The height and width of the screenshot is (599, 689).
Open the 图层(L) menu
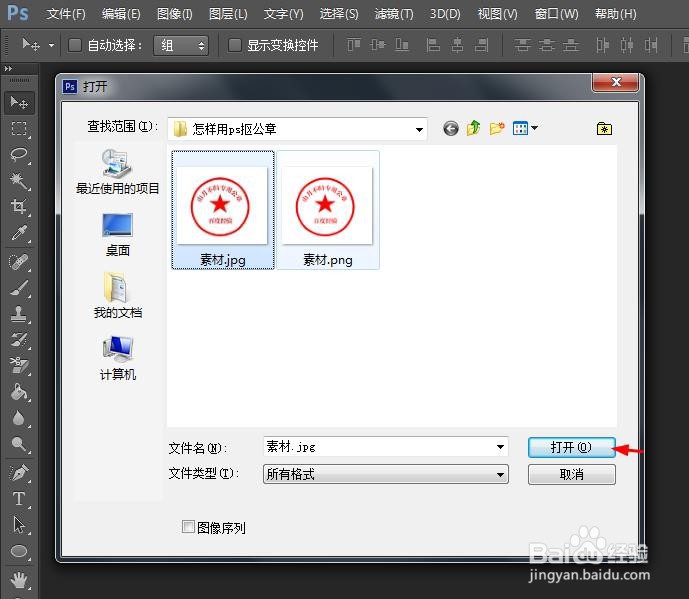(228, 14)
